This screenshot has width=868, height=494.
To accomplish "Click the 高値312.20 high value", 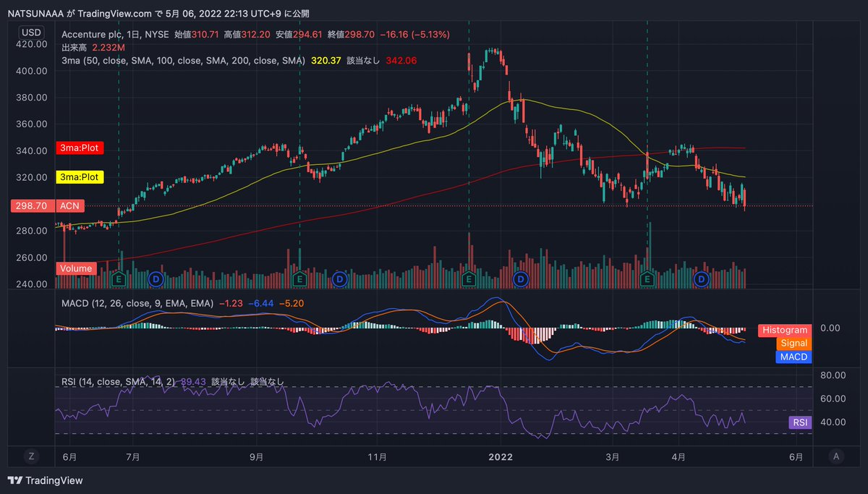I will point(248,34).
